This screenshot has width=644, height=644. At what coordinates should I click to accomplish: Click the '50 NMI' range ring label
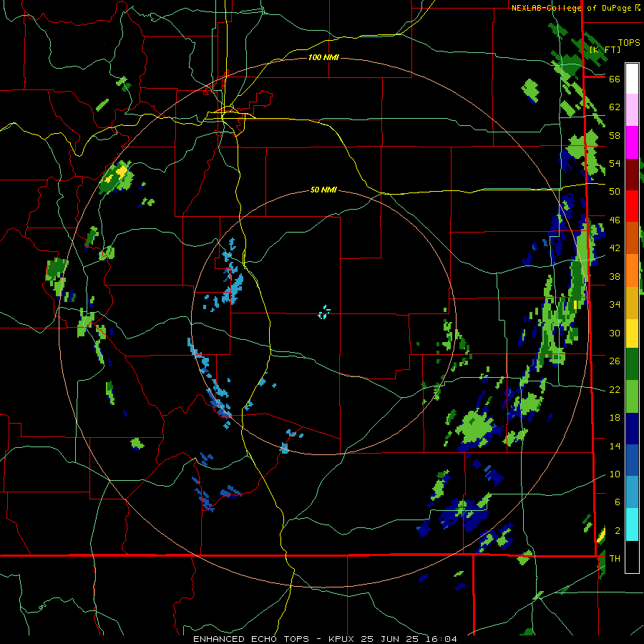[x=323, y=190]
